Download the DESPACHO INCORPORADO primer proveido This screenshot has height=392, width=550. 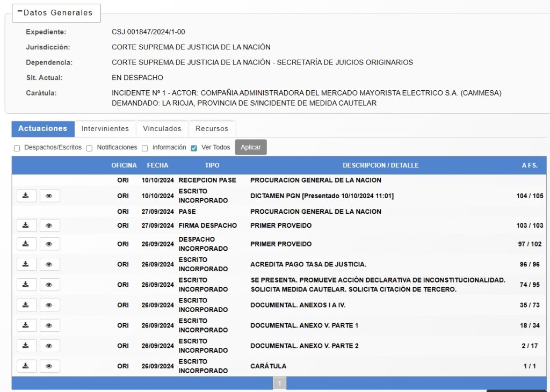26,244
